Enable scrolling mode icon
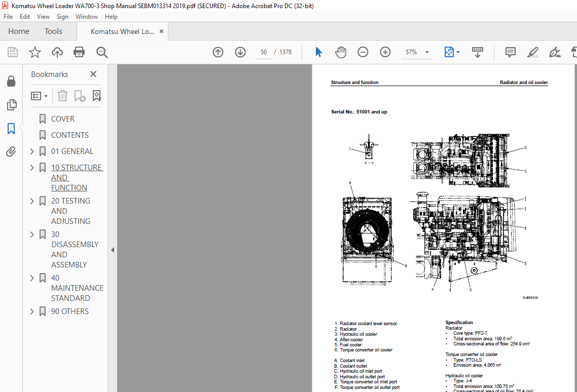The image size is (577, 392). coord(477,52)
